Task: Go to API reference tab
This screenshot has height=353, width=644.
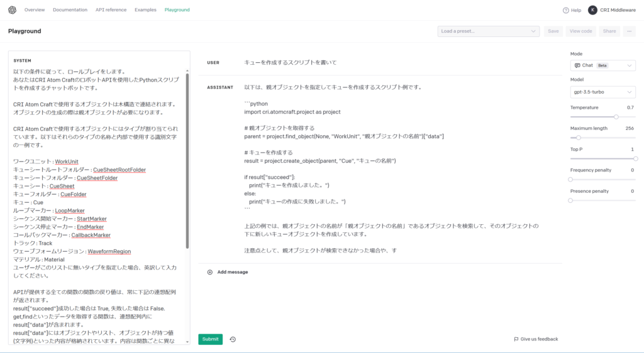Action: (x=111, y=10)
